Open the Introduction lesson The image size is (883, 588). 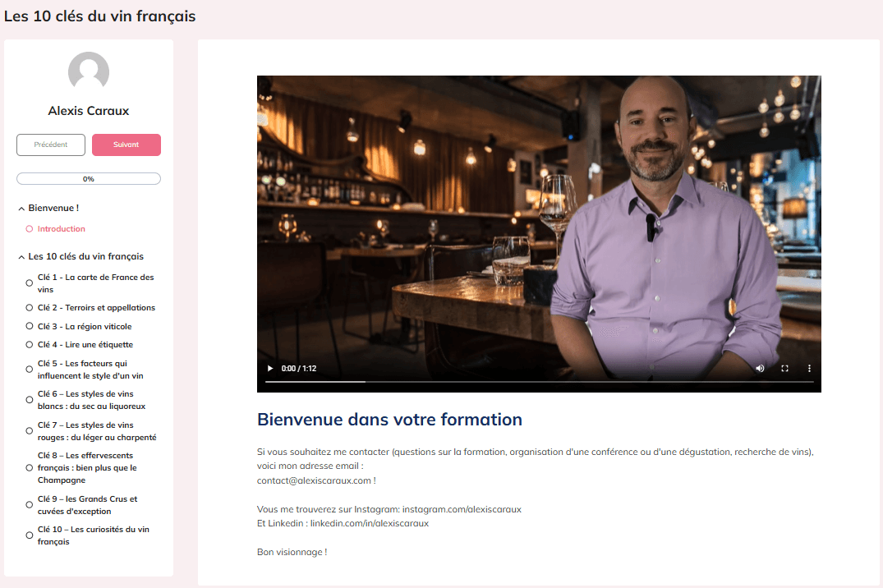62,228
